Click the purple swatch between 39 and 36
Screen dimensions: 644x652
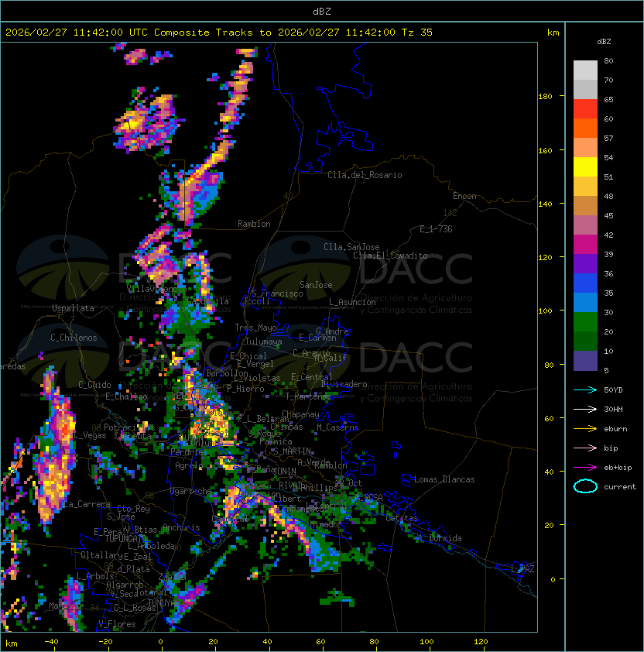point(585,263)
